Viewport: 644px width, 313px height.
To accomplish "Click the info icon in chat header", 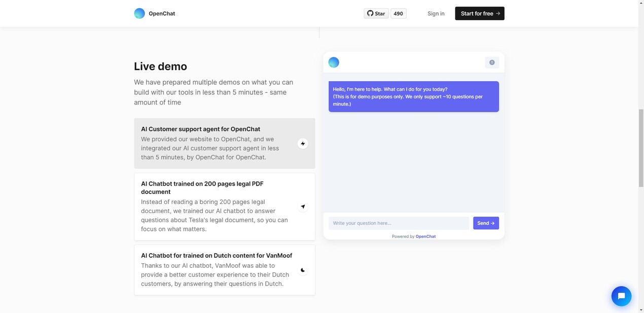I will [492, 62].
